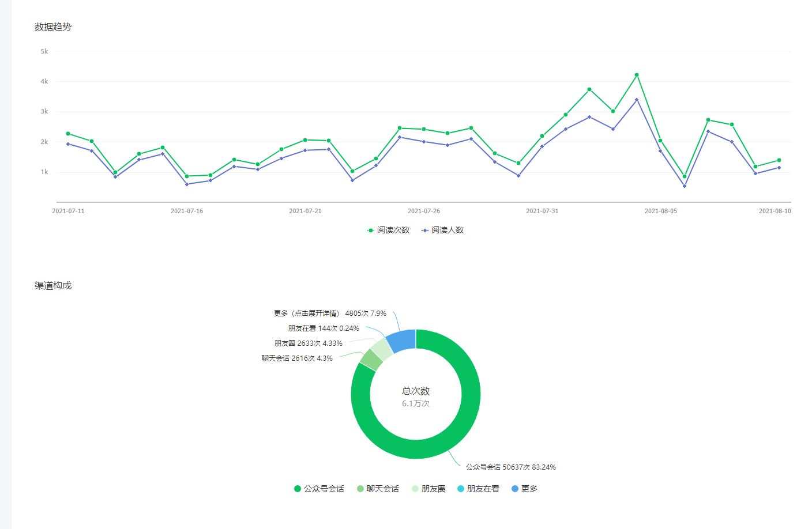The width and height of the screenshot is (812, 529).
Task: Click the 更多（点击展开详情）label to expand
Action: [x=330, y=313]
